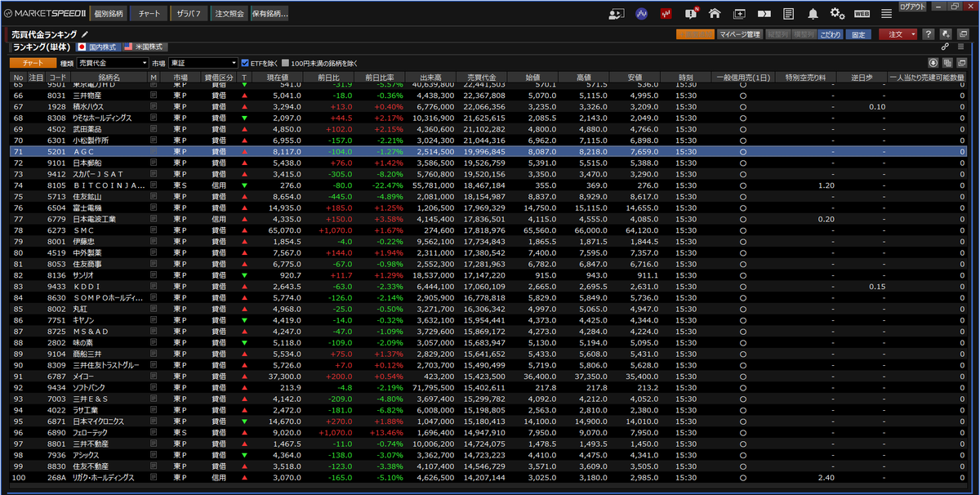Click the orange 画面追加 button

pyautogui.click(x=695, y=34)
